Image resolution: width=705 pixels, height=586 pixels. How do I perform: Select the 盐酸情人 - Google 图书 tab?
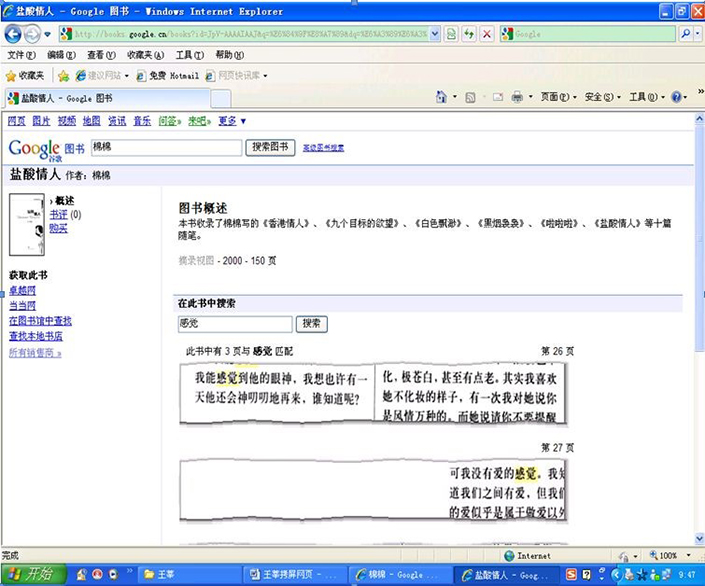click(x=107, y=98)
